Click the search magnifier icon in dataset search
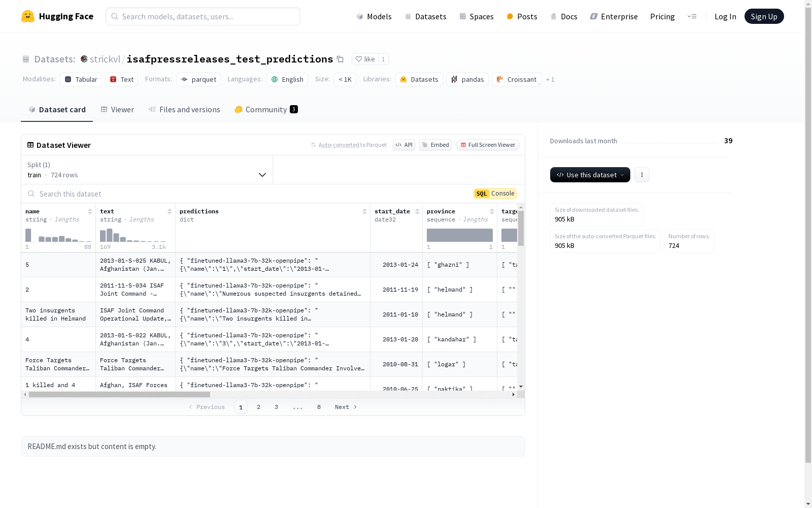 pos(31,194)
